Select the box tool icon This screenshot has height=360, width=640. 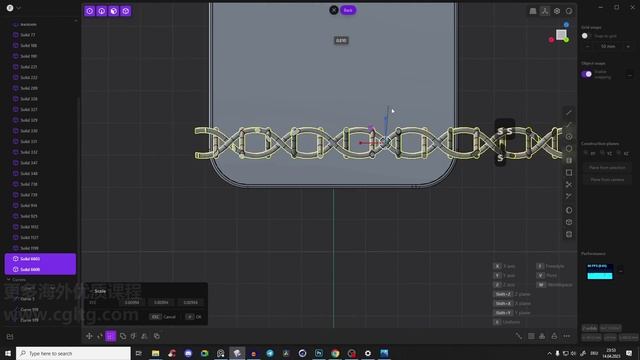click(x=569, y=222)
